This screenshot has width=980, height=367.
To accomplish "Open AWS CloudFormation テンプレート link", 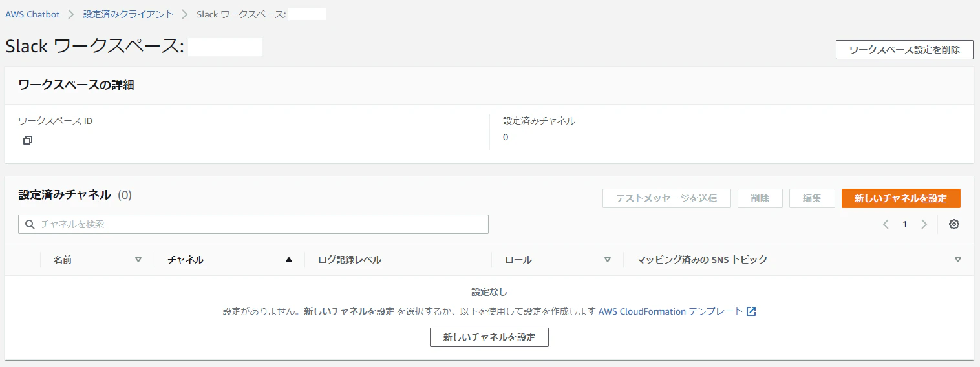I will tap(670, 311).
